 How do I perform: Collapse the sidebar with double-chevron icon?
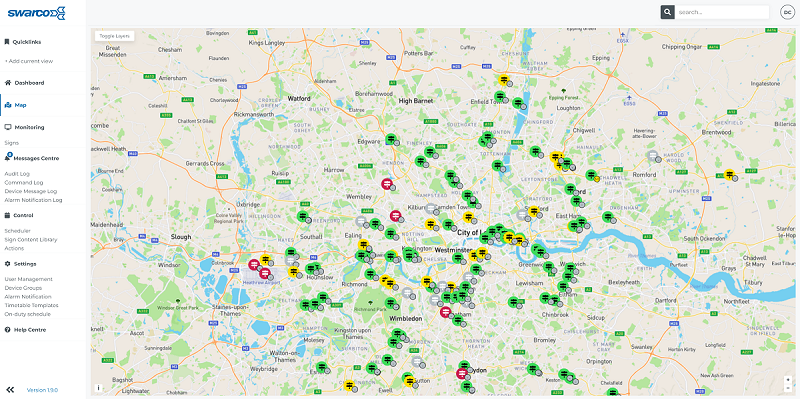(x=10, y=390)
